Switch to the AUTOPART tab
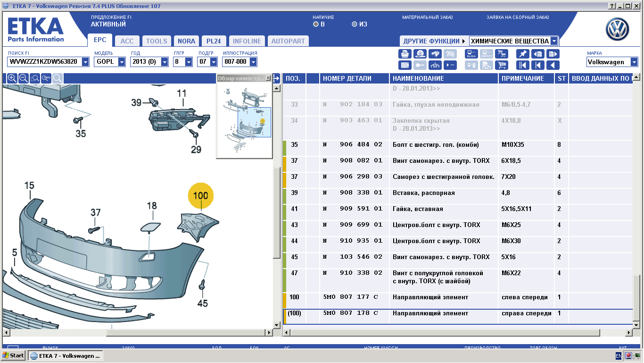 click(288, 41)
